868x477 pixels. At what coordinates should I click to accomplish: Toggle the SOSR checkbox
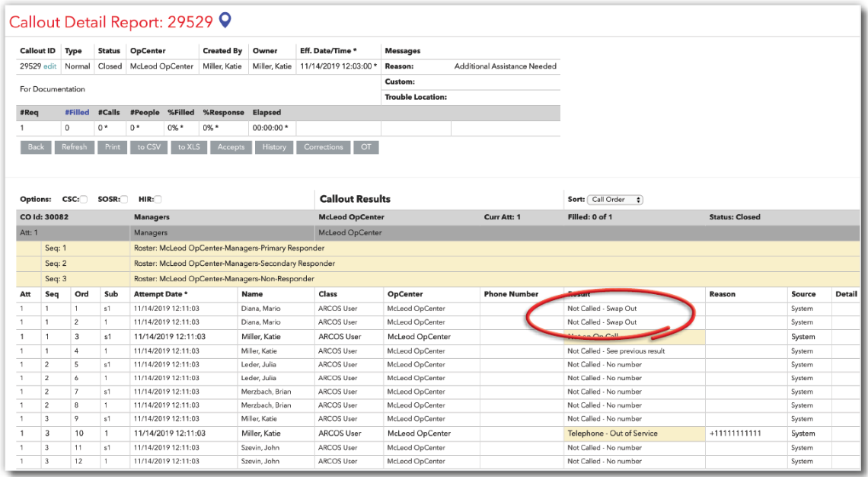pos(124,200)
